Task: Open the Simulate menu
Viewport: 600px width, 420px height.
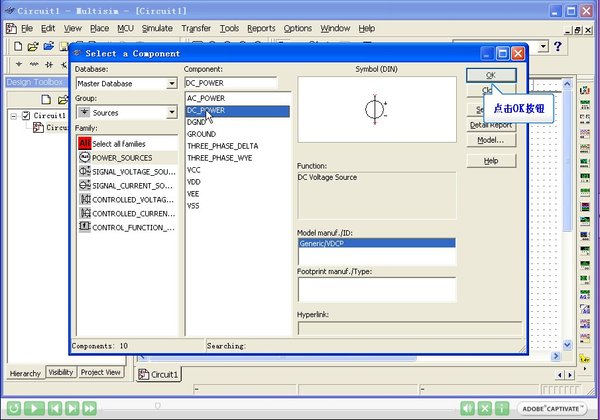Action: coord(157,28)
